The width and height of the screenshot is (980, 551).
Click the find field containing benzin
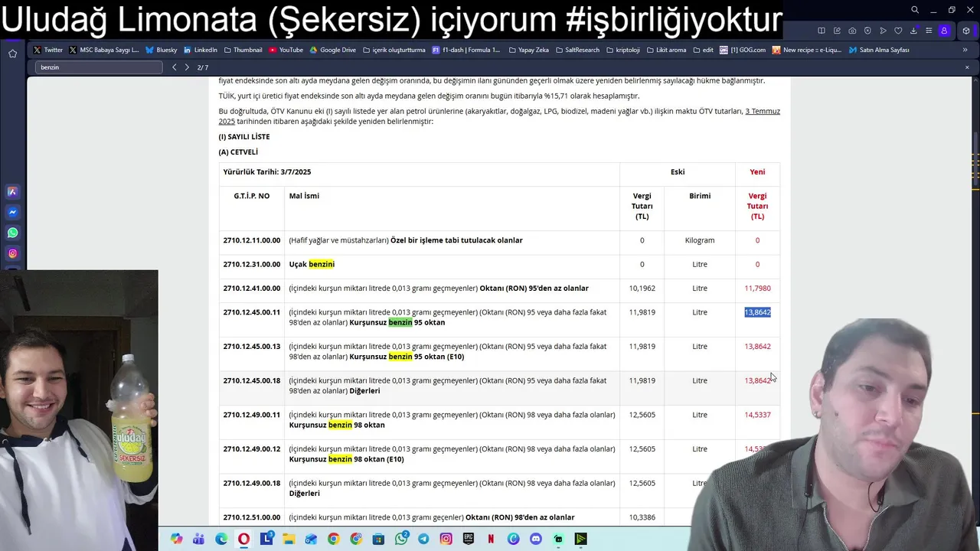click(x=99, y=67)
